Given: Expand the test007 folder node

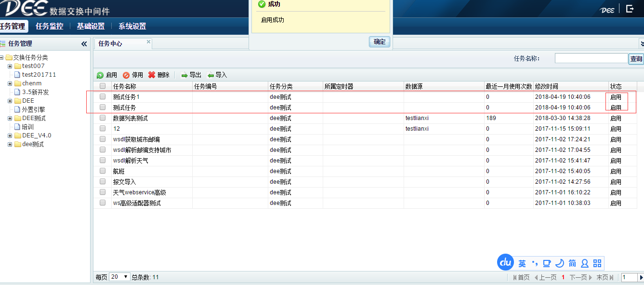Looking at the screenshot, I should 10,66.
